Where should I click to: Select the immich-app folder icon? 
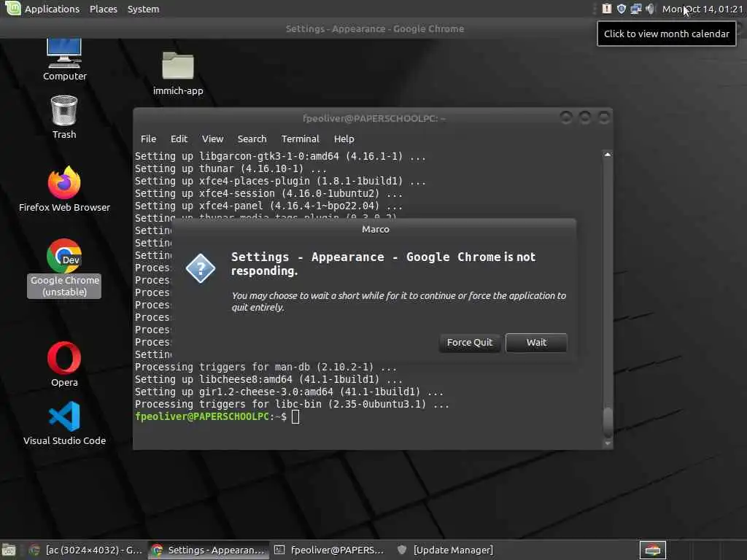[x=178, y=73]
